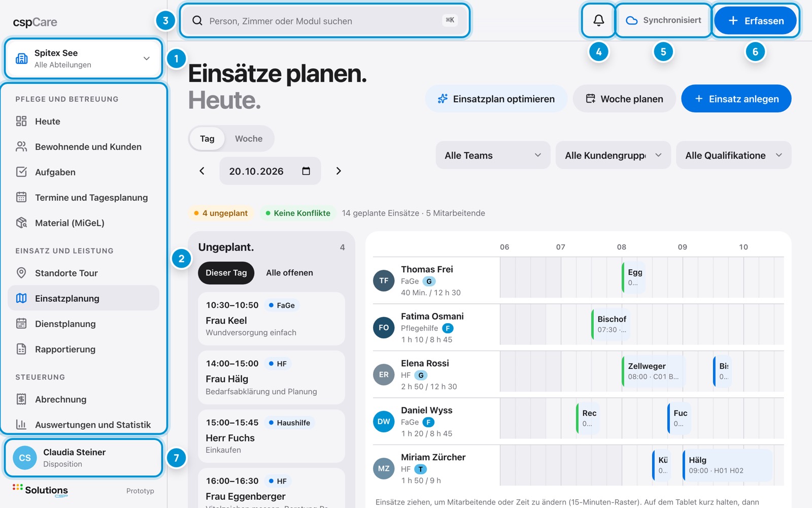
Task: Click Zellweger assignment in Elena Rossi row
Action: (652, 371)
